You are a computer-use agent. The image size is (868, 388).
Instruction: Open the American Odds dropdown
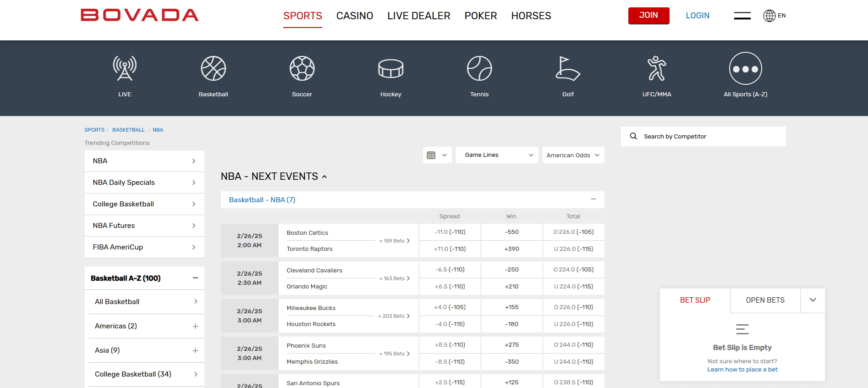(x=573, y=155)
